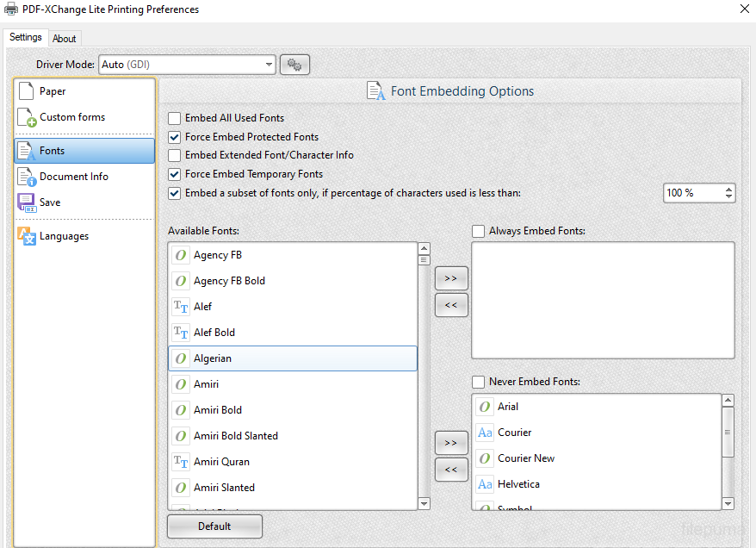Open Document Info section icon
756x548 pixels.
click(26, 177)
